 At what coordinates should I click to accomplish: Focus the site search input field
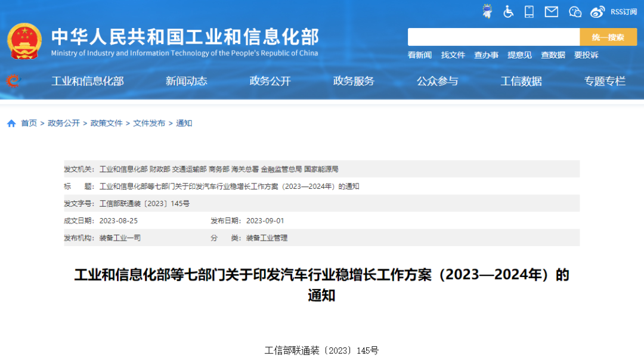[x=493, y=37]
